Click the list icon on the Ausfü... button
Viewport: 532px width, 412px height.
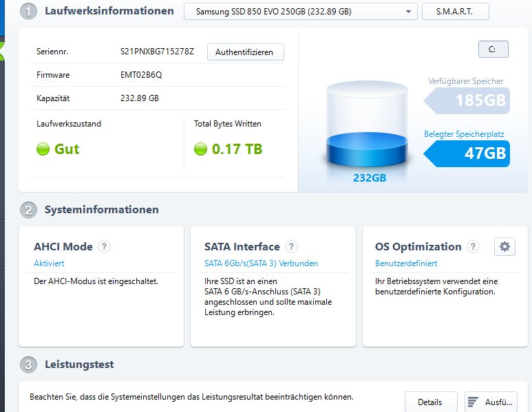click(x=473, y=402)
